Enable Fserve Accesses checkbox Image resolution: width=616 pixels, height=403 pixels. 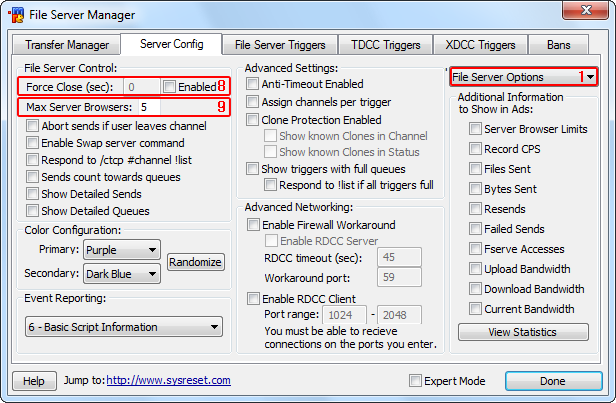[x=475, y=249]
